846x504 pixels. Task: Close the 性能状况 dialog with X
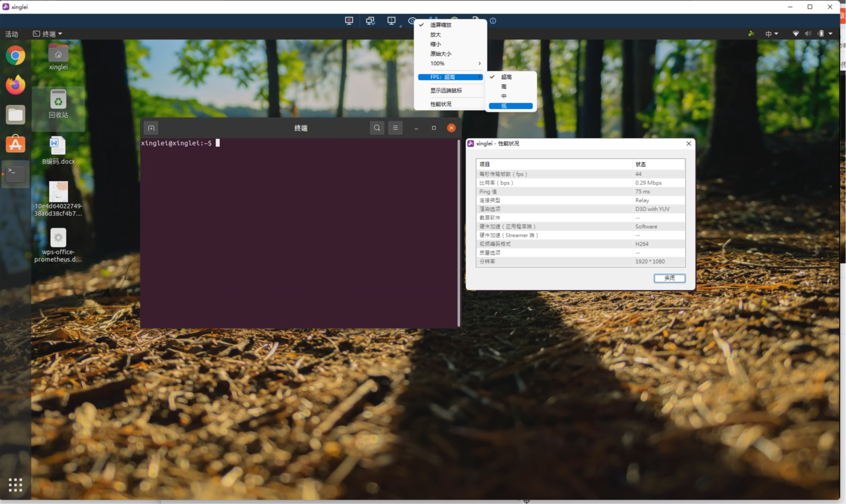[x=689, y=143]
